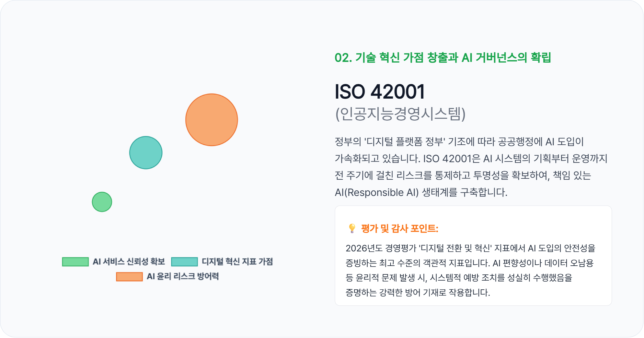Click legend label 'AI 윤리 리스크 방어력'
644x338 pixels.
click(x=183, y=277)
